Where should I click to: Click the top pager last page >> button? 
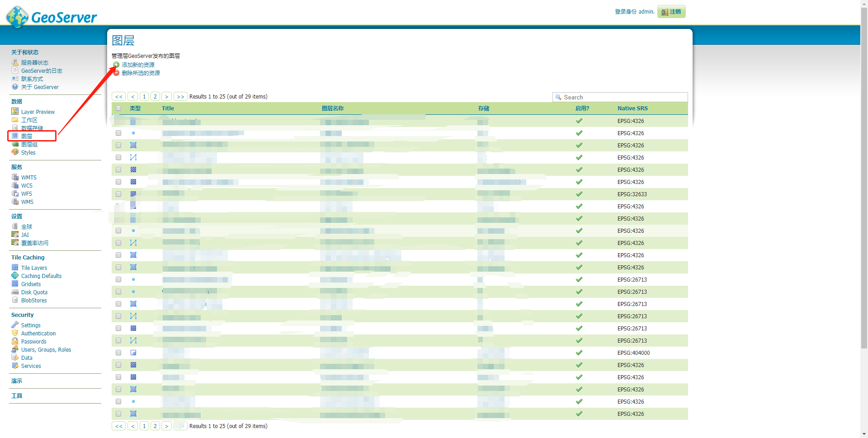pos(180,96)
